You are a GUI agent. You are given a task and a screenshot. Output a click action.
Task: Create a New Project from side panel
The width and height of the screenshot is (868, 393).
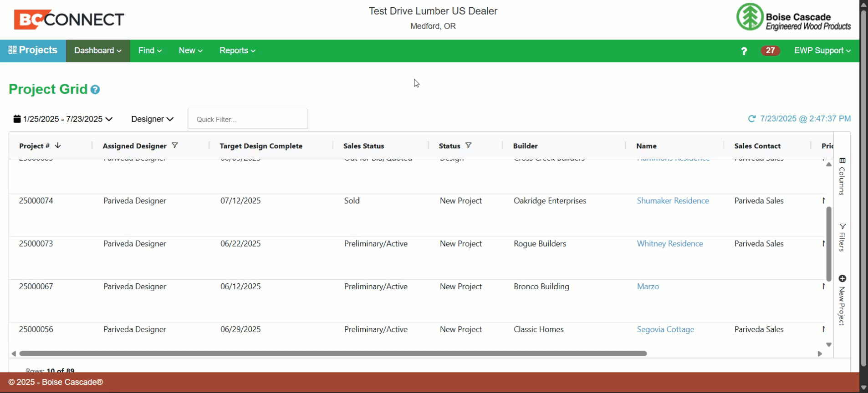(x=842, y=300)
